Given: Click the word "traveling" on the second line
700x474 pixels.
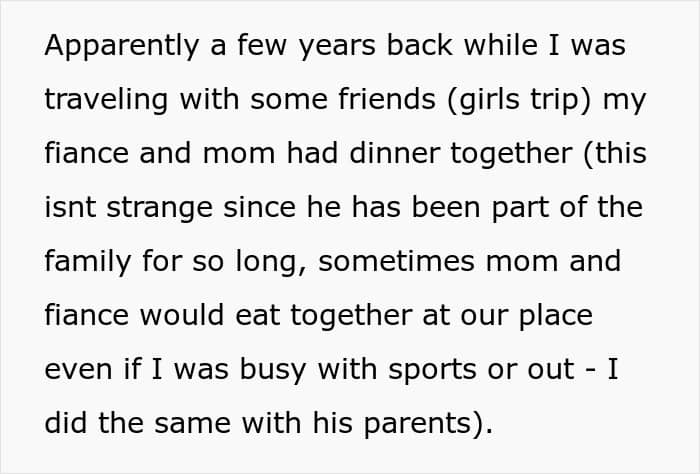Looking at the screenshot, I should click(x=106, y=100).
